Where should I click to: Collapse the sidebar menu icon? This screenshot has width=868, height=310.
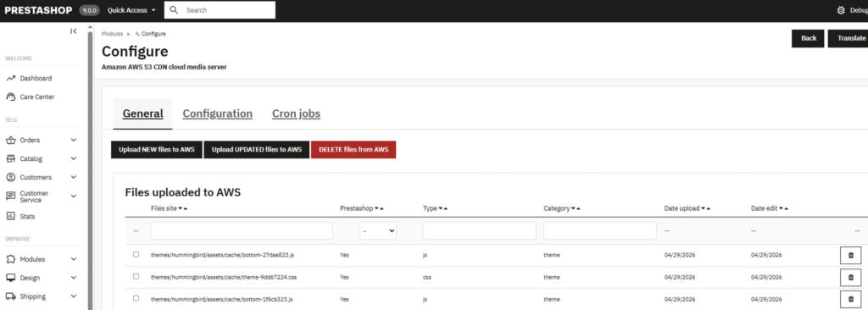74,31
